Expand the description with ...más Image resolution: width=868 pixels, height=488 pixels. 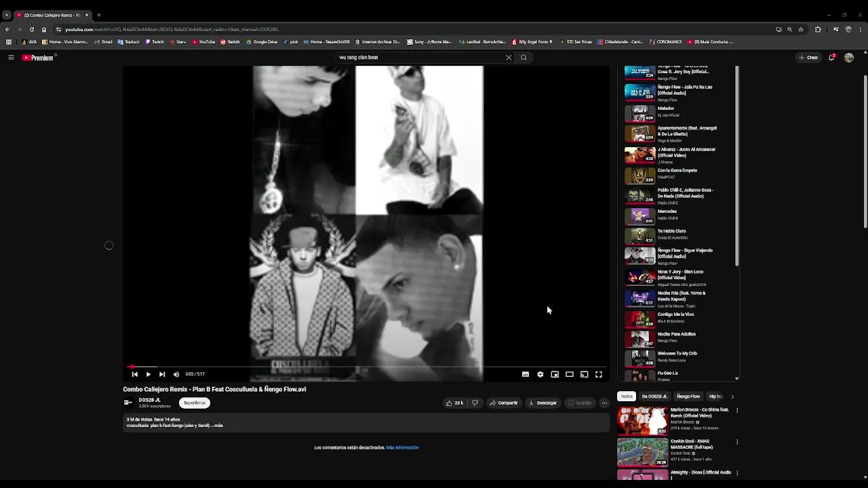[x=217, y=426]
